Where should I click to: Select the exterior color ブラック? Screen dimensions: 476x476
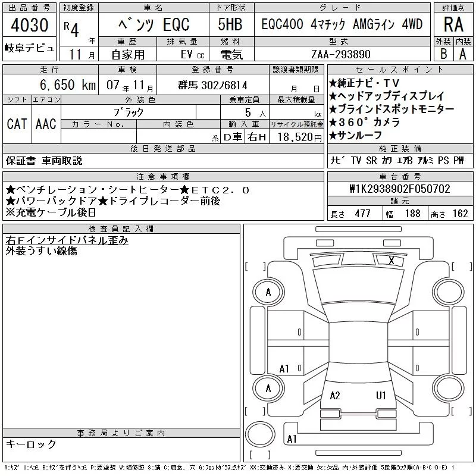tap(129, 112)
